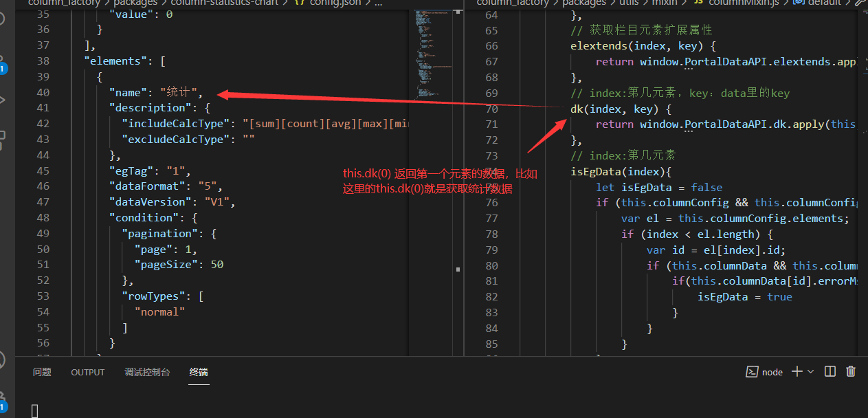Click the "name" key on line 40
The width and height of the screenshot is (868, 418).
[x=128, y=92]
